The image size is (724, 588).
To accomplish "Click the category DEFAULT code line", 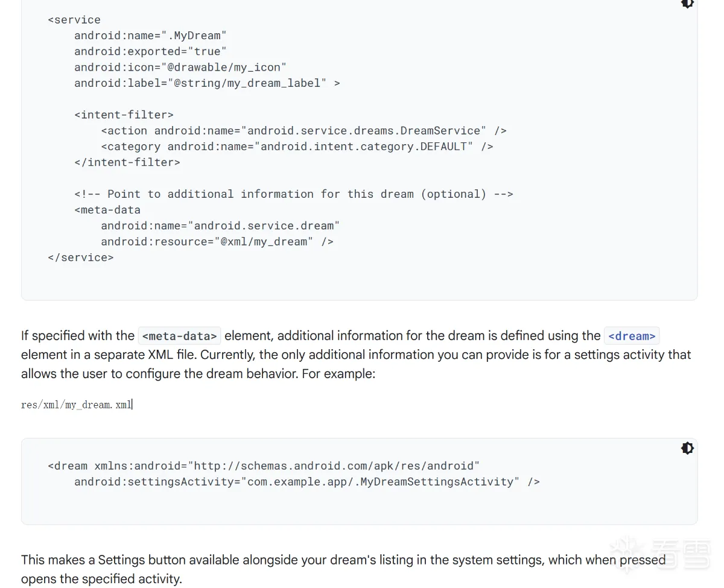I will click(x=297, y=146).
